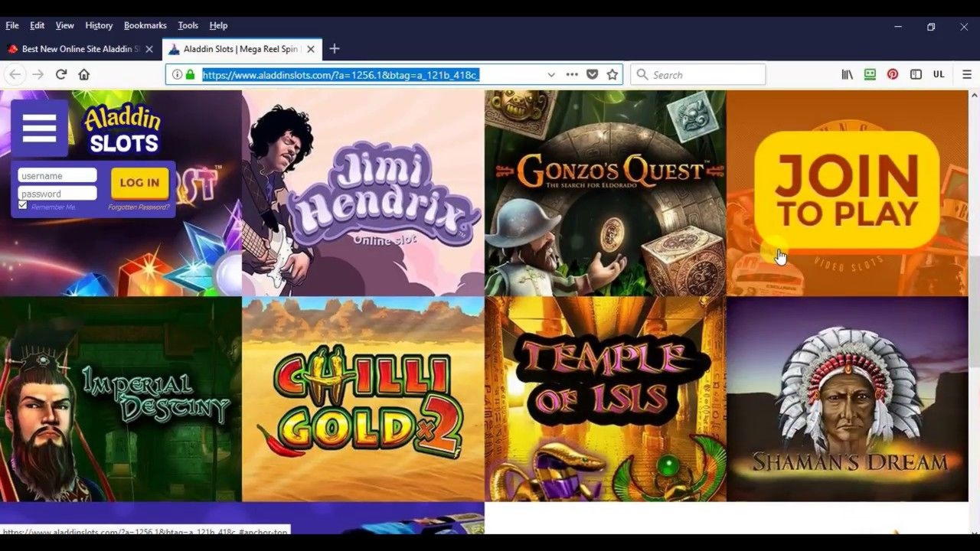Toggle the Remember Me checkbox
Screen dimensions: 980x551
[x=22, y=205]
